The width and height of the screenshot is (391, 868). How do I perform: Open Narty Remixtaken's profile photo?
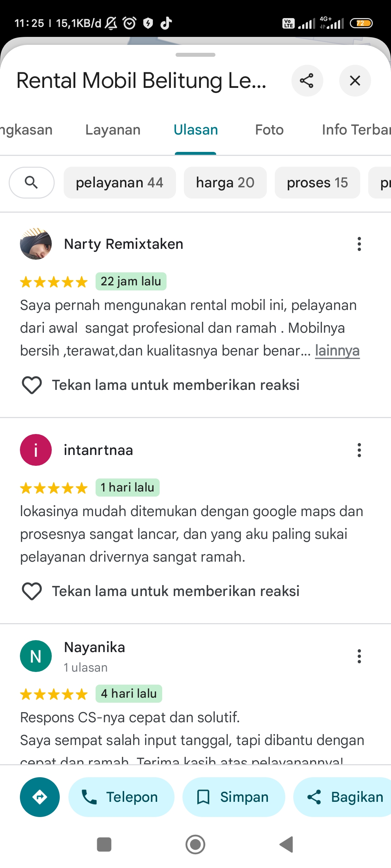point(36,244)
